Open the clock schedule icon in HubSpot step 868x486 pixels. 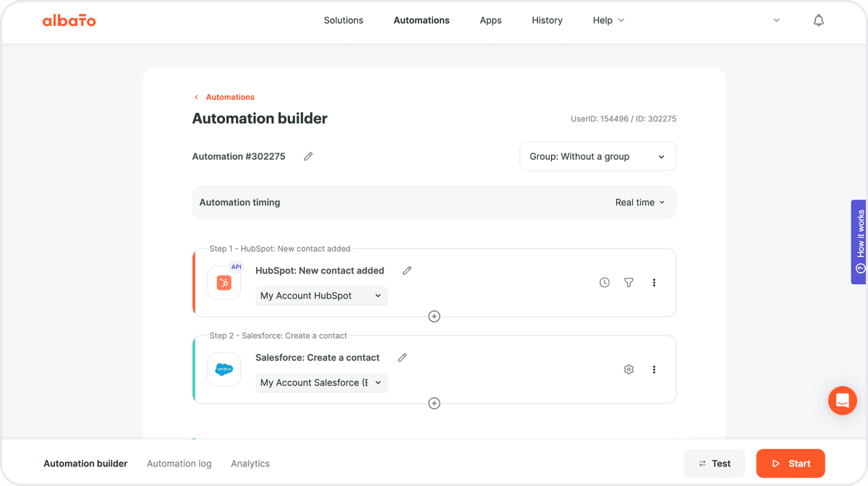[x=605, y=283]
